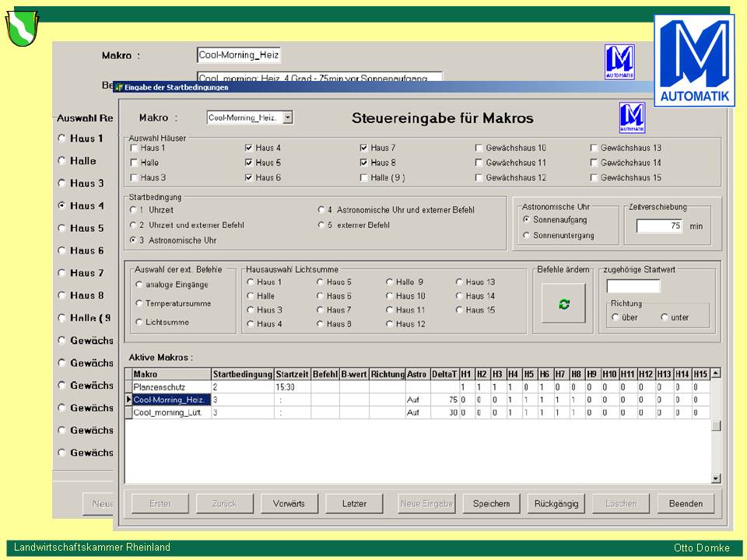Click the small M logo in dialog header

pos(632,117)
